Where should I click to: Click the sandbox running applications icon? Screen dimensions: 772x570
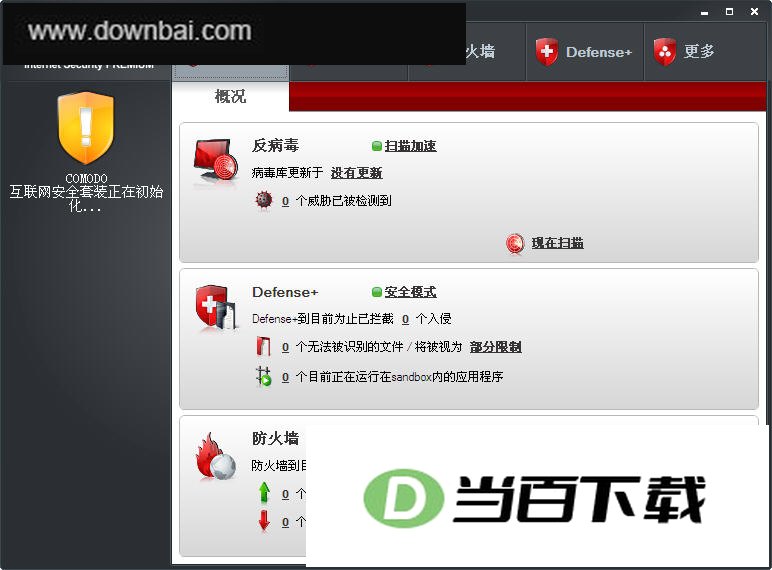(264, 376)
